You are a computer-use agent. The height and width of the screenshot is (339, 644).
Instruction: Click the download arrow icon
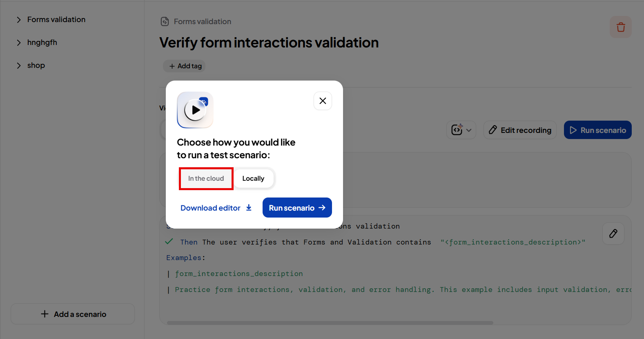(249, 208)
